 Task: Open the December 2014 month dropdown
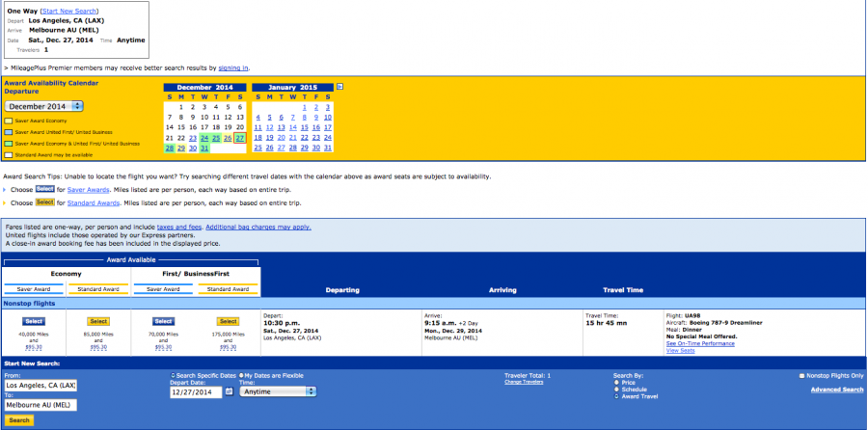[x=44, y=106]
